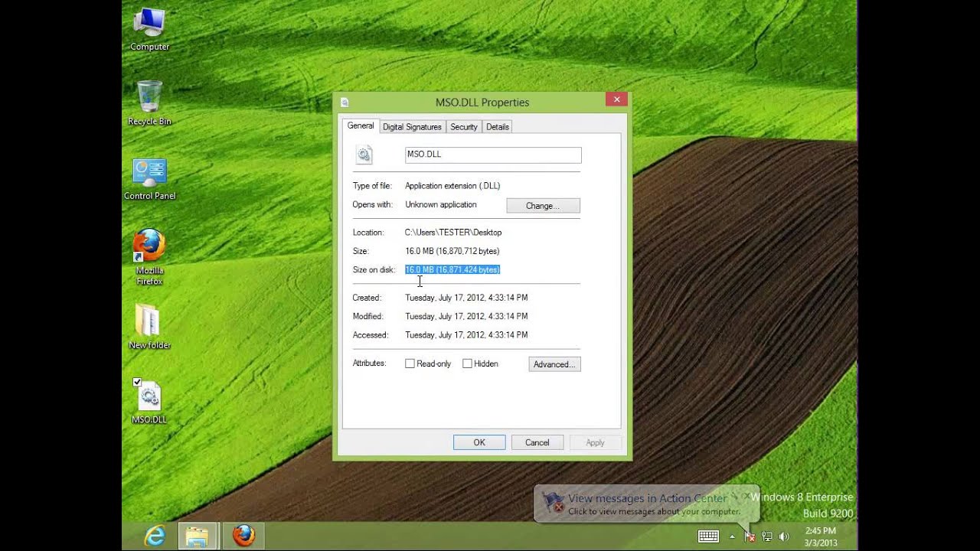Untick the checkbox on MSO.DLL desktop icon
The height and width of the screenshot is (551, 980).
point(137,383)
